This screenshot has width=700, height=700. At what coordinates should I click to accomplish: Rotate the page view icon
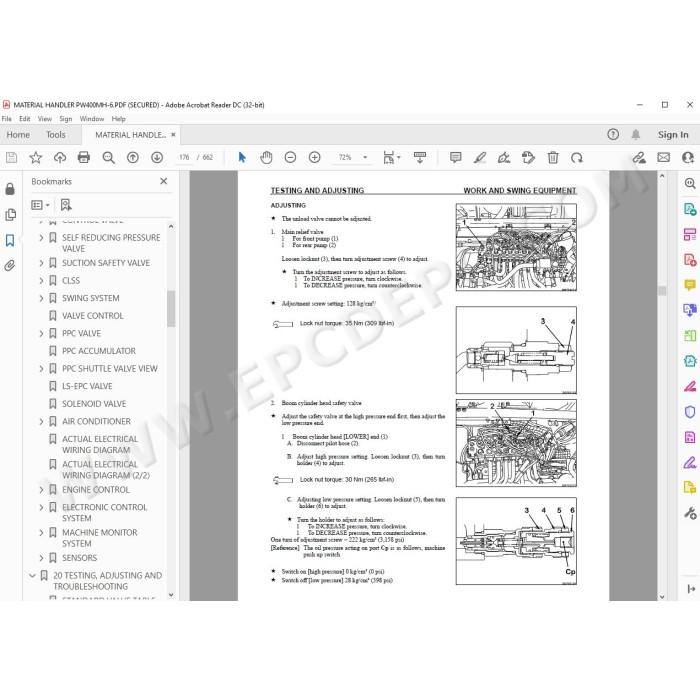[577, 158]
